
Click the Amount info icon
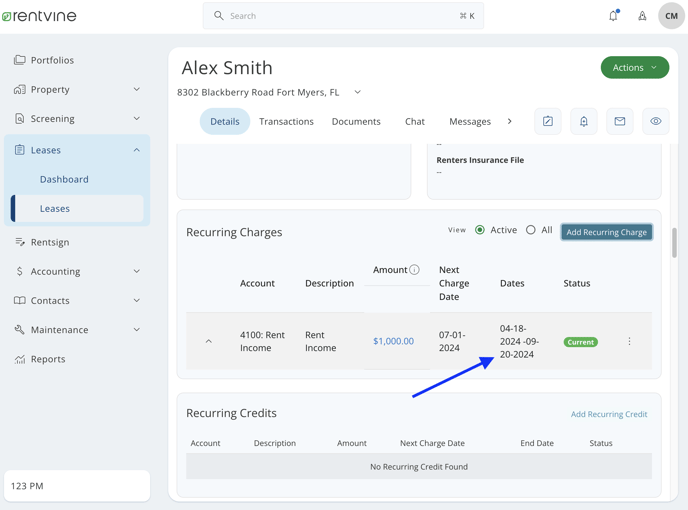pyautogui.click(x=414, y=269)
